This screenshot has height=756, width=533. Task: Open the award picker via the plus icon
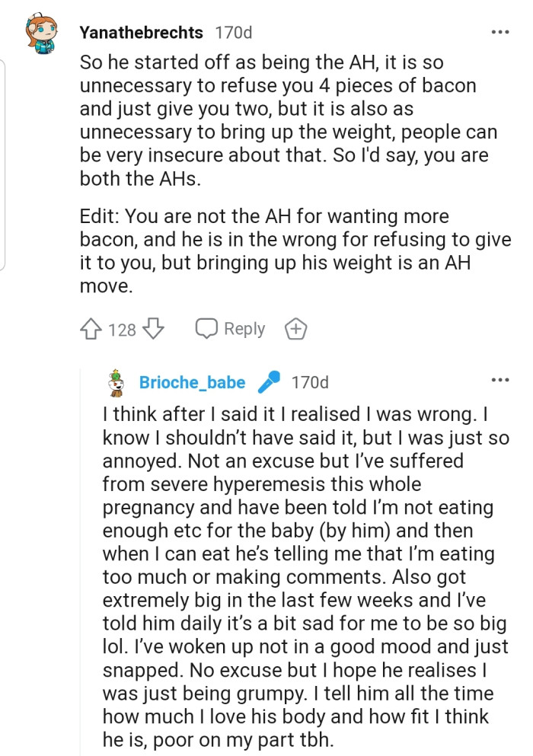(295, 329)
